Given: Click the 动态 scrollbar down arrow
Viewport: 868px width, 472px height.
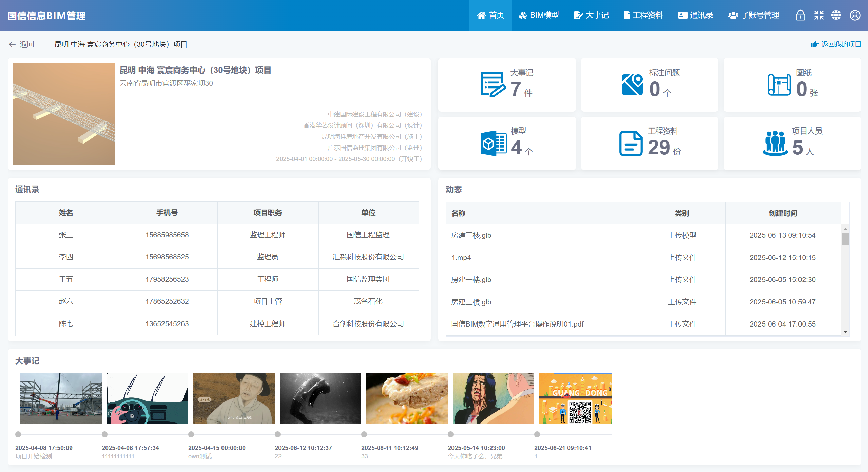Looking at the screenshot, I should click(845, 332).
